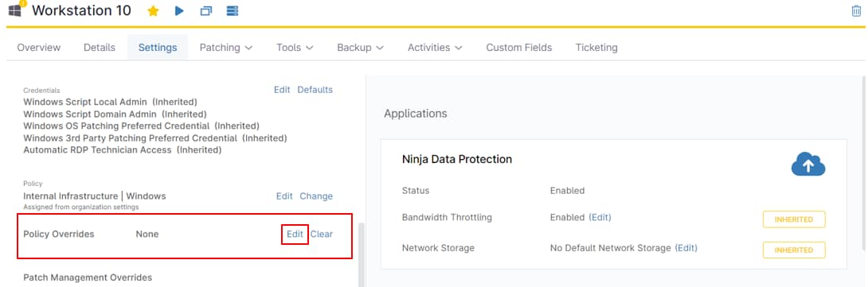Select the Windows Script Domain Admin credential
The image size is (868, 287).
tap(115, 114)
